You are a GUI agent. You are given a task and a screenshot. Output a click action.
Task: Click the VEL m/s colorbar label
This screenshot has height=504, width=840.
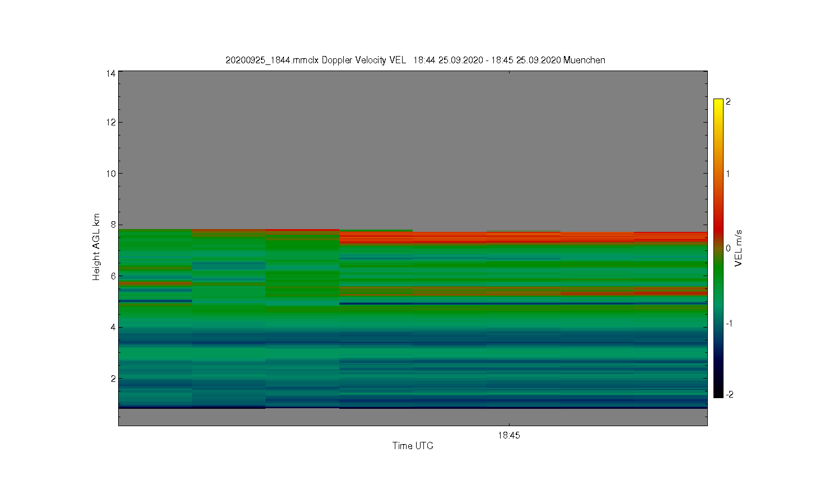pyautogui.click(x=739, y=249)
